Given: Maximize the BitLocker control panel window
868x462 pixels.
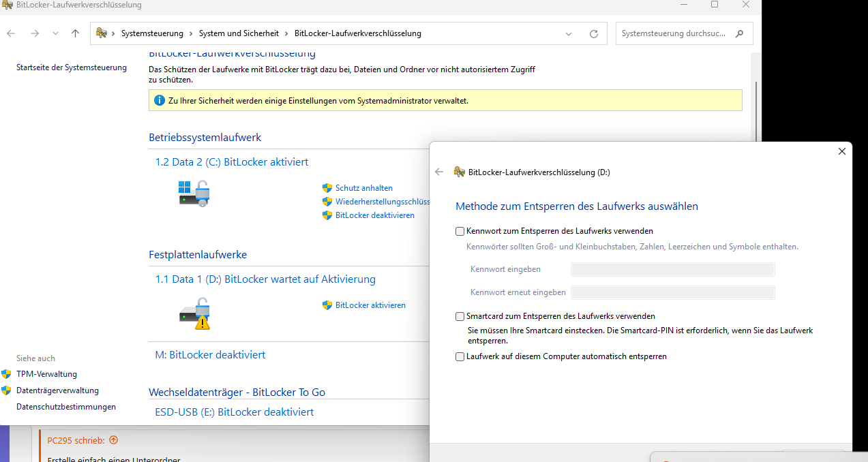Looking at the screenshot, I should tap(715, 5).
